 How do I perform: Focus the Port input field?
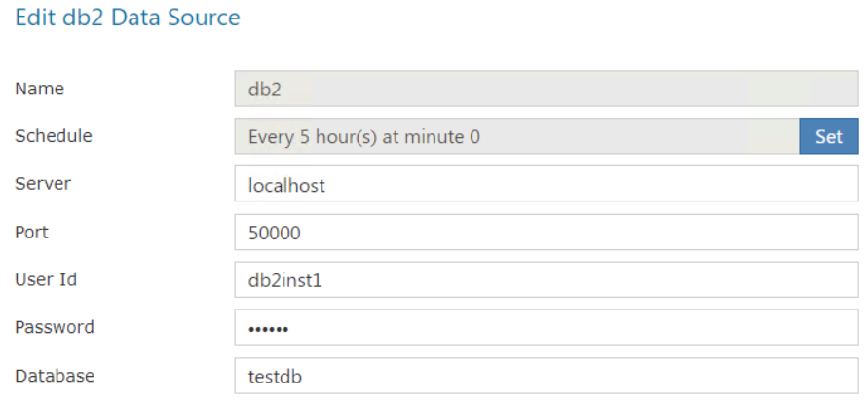point(547,232)
